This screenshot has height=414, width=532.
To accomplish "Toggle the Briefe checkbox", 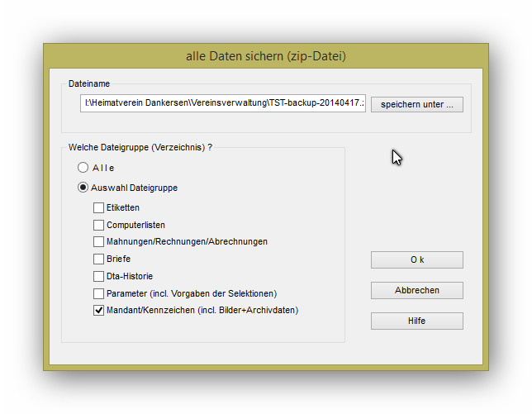I will tap(99, 259).
